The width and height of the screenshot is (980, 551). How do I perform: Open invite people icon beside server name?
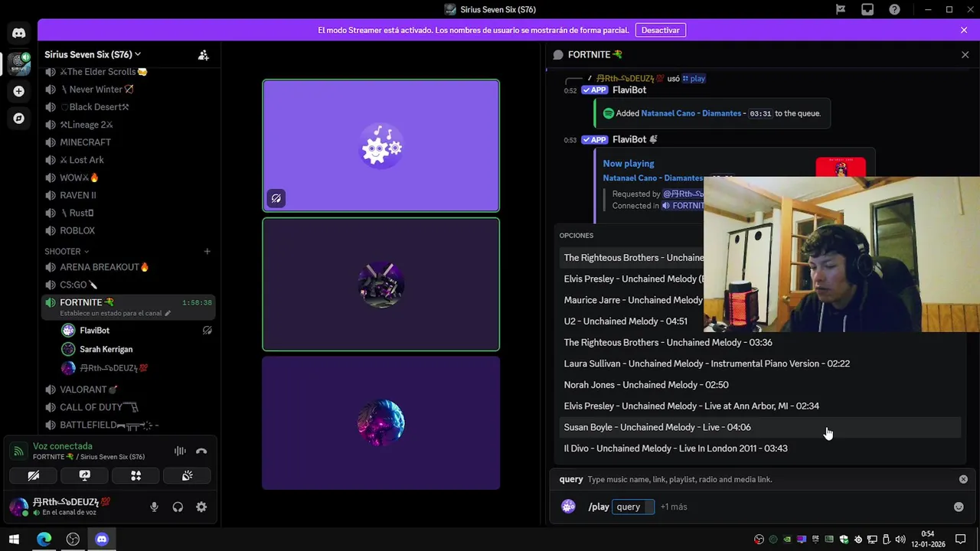click(203, 55)
